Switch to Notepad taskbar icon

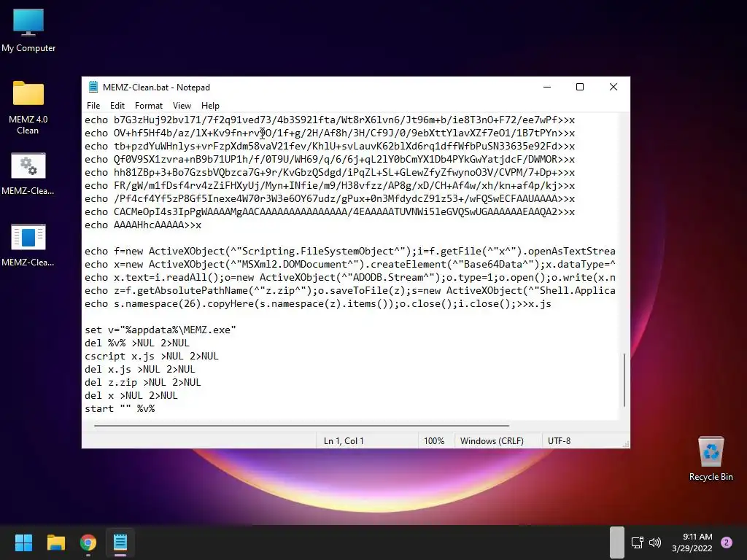click(120, 542)
